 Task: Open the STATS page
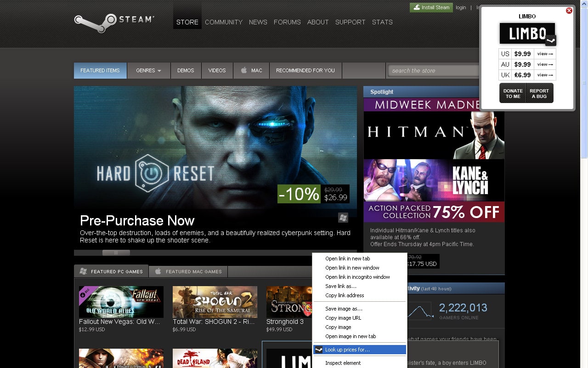pos(382,22)
